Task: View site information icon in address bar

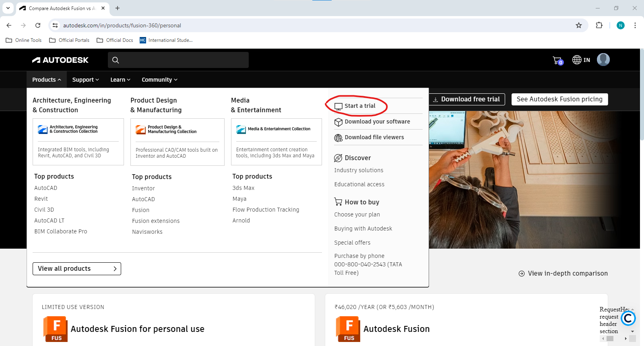Action: [55, 25]
